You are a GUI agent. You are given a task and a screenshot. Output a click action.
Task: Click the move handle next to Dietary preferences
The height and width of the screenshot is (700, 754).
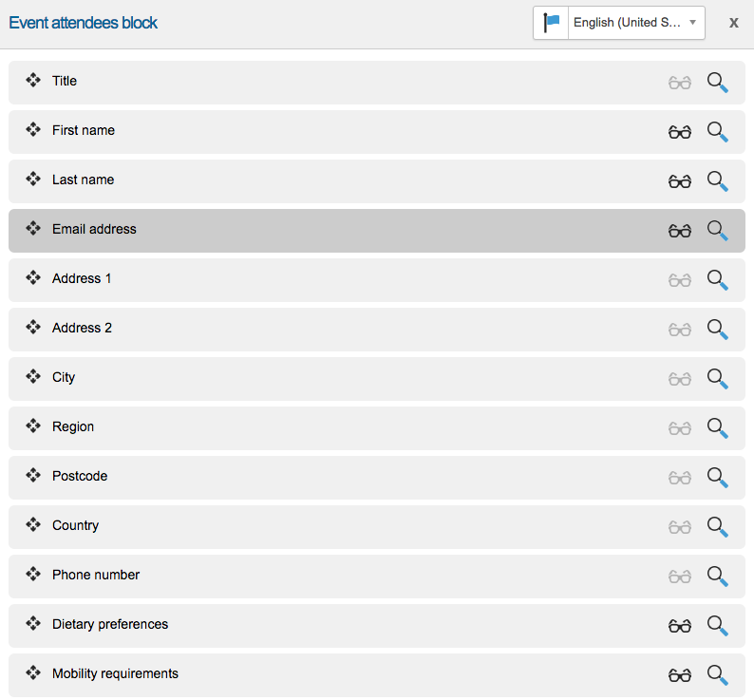click(33, 624)
